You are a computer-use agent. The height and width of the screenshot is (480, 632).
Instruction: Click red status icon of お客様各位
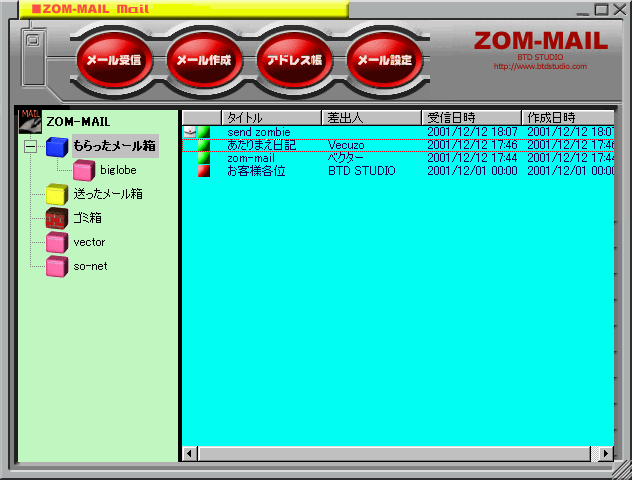[x=204, y=171]
